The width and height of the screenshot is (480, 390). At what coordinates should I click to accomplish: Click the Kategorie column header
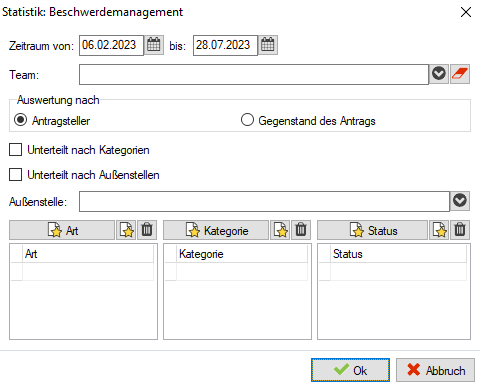pyautogui.click(x=242, y=254)
